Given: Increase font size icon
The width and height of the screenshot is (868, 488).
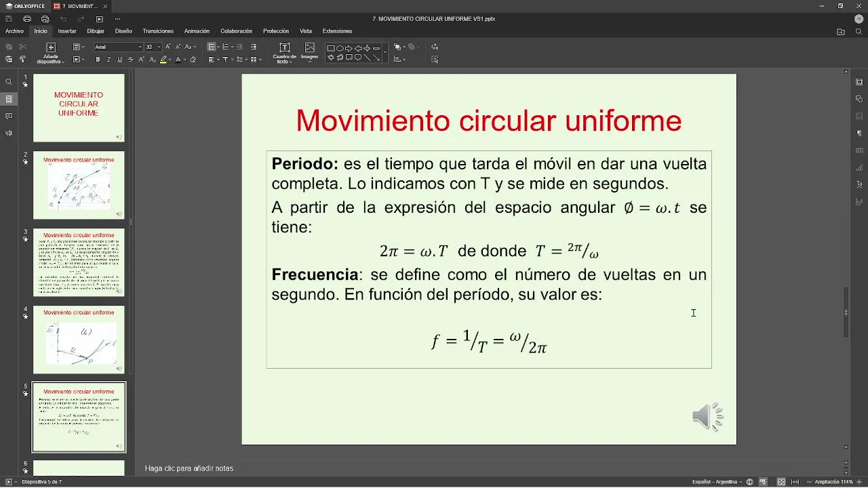Looking at the screenshot, I should 167,47.
